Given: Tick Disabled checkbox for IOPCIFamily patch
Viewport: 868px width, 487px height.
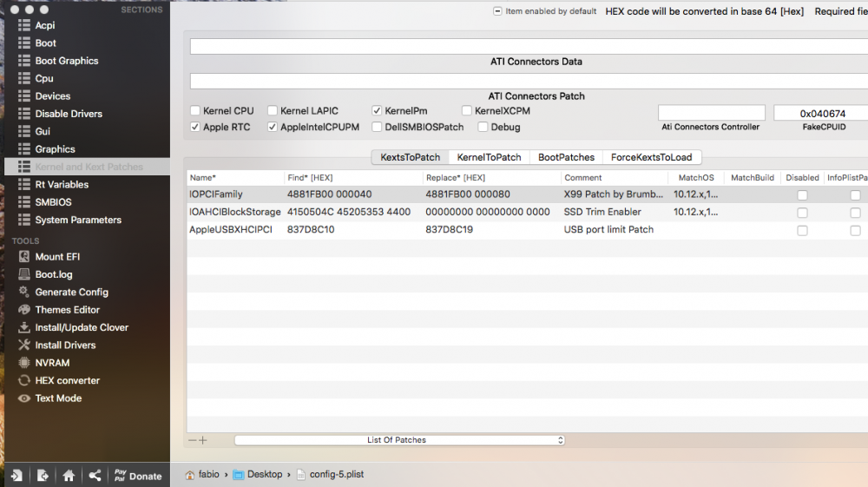Looking at the screenshot, I should (x=802, y=194).
